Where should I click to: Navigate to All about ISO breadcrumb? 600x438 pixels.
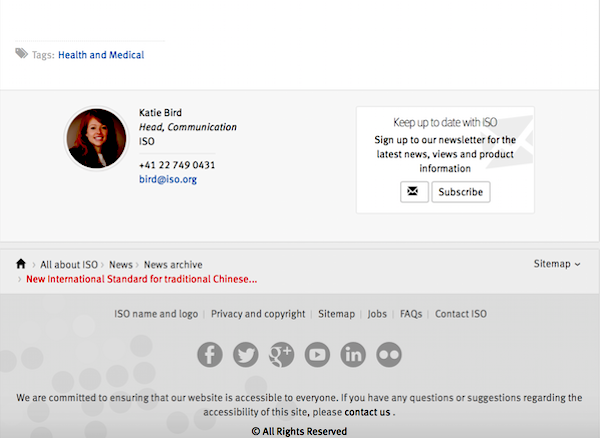tap(69, 265)
